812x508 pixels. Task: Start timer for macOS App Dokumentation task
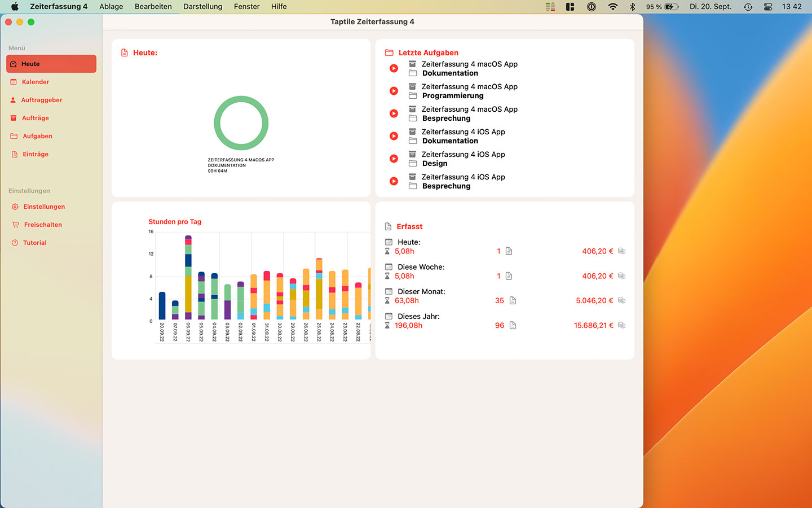394,68
